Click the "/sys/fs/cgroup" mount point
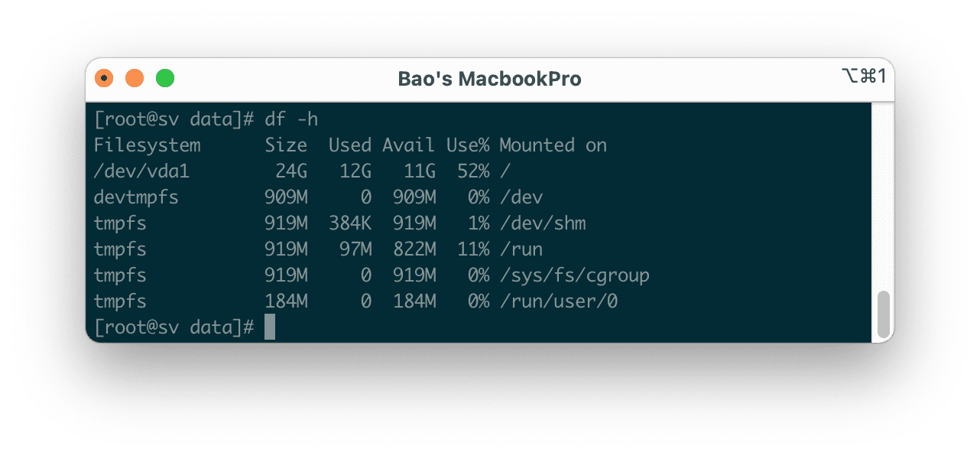The width and height of the screenshot is (980, 456). pos(574,275)
